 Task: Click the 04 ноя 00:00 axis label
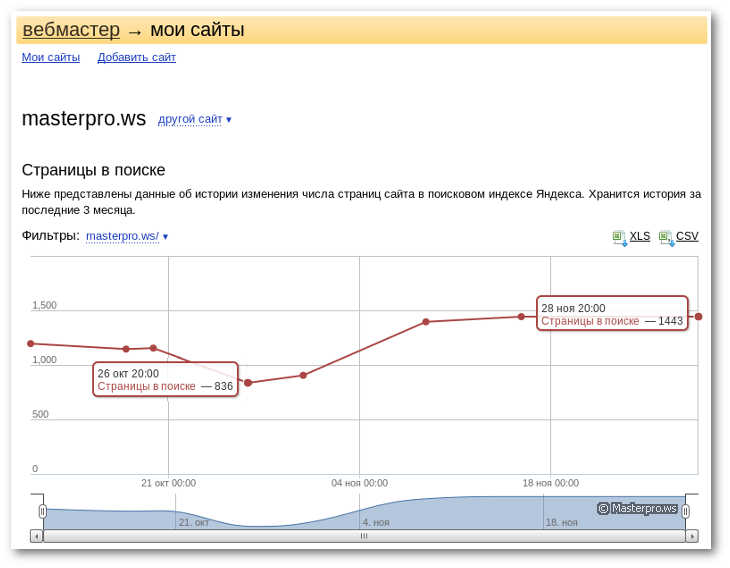coord(359,483)
